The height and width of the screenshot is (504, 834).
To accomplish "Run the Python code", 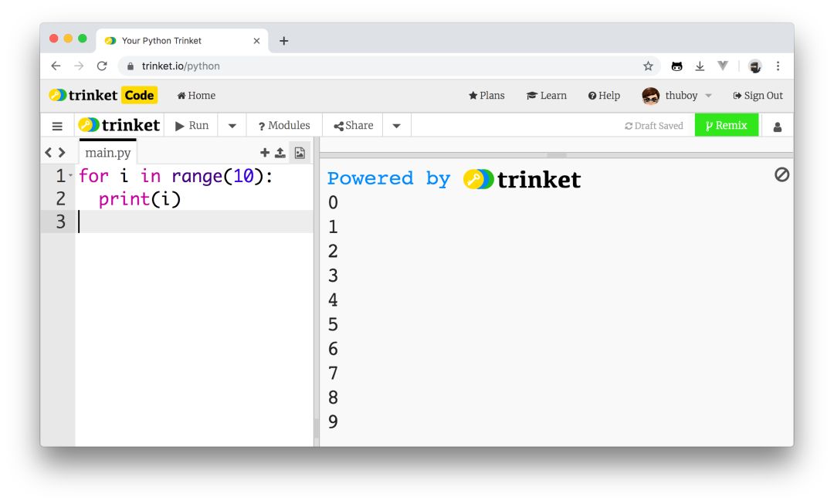I will coord(192,126).
